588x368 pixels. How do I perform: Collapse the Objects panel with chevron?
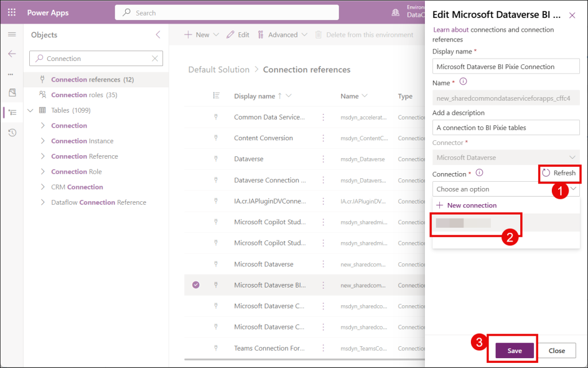(x=158, y=35)
